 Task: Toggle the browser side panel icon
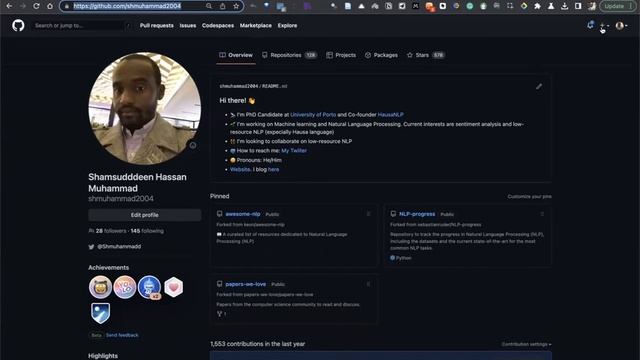(x=578, y=6)
